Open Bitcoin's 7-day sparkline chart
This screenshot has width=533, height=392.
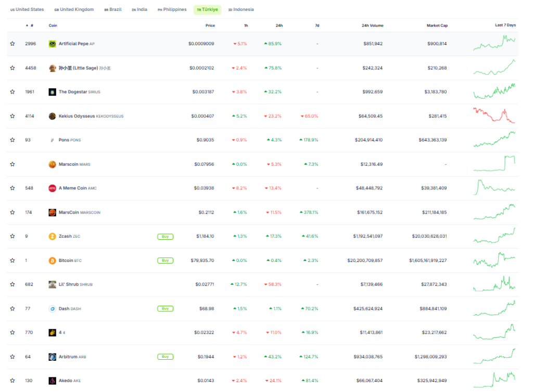pyautogui.click(x=494, y=260)
